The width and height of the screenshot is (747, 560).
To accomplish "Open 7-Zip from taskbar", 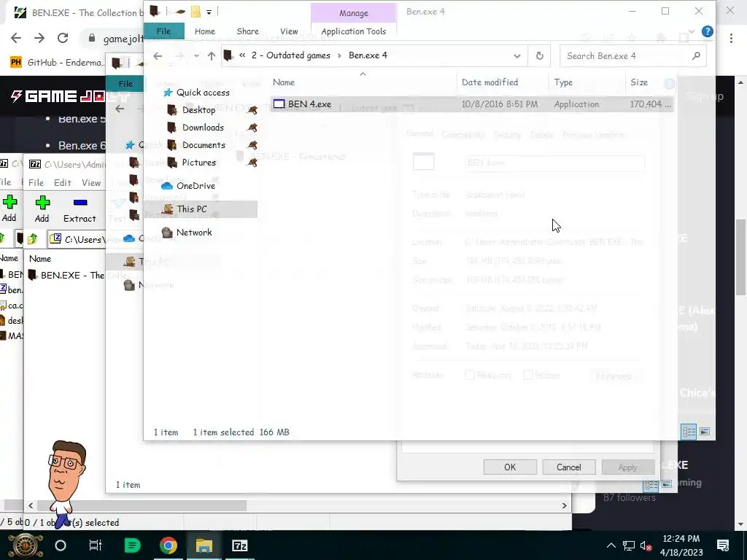I will point(239,545).
